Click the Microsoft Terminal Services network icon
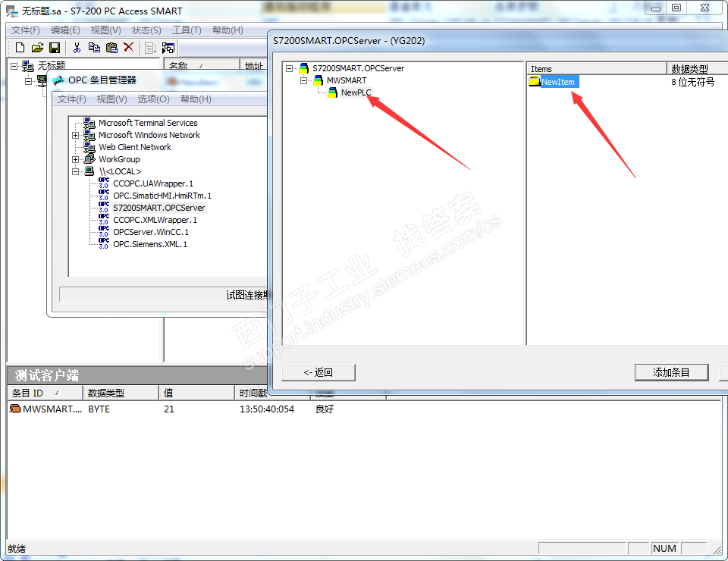This screenshot has width=728, height=561. (x=89, y=123)
